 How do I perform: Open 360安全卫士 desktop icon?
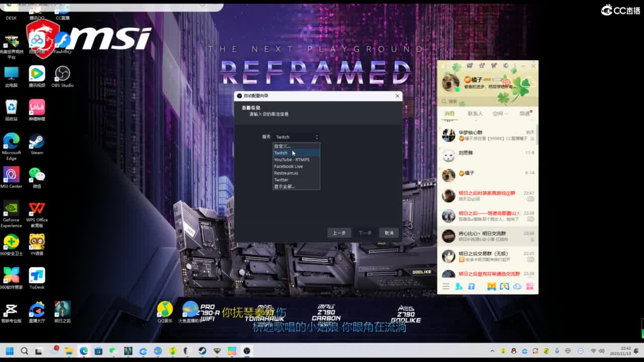11,245
